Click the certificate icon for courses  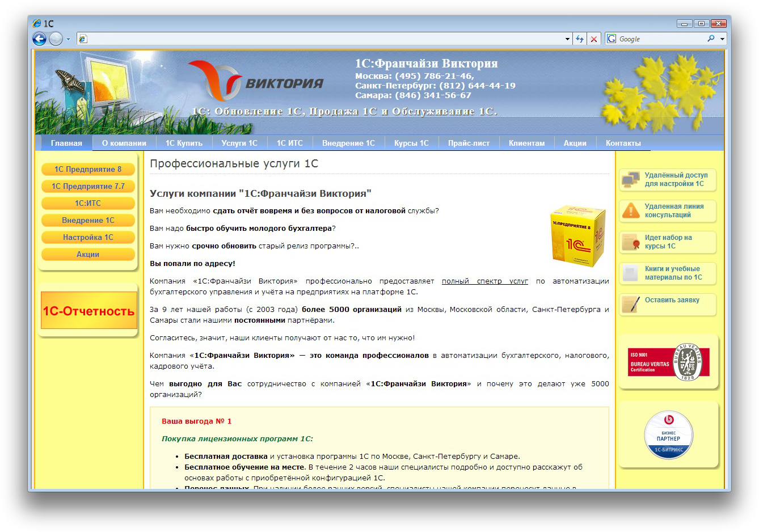[x=631, y=242]
